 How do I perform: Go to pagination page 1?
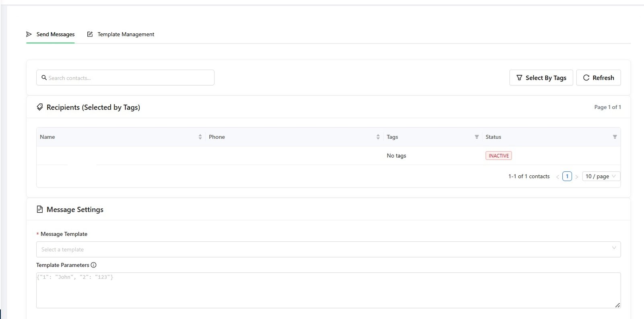567,177
